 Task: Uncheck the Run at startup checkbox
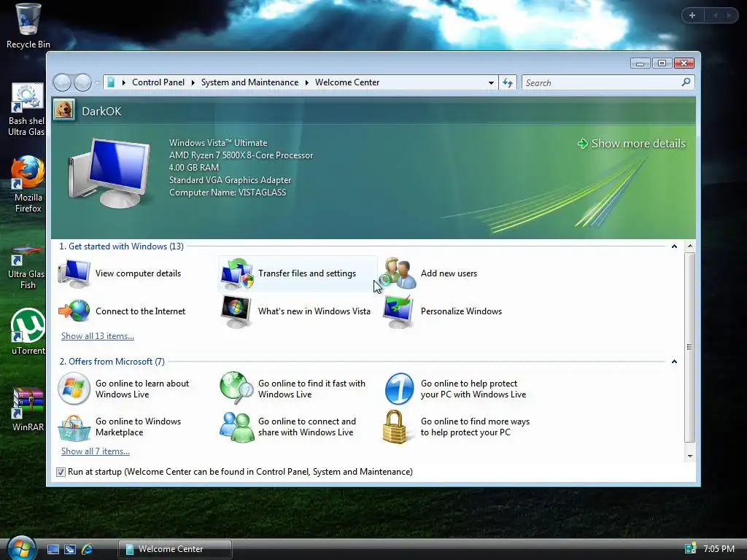pyautogui.click(x=61, y=472)
